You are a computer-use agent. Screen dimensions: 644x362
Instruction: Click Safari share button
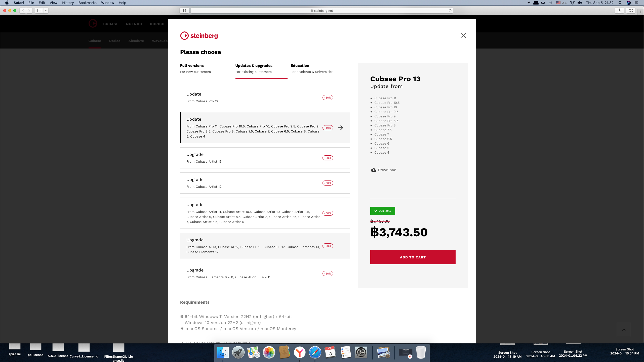pos(620,11)
